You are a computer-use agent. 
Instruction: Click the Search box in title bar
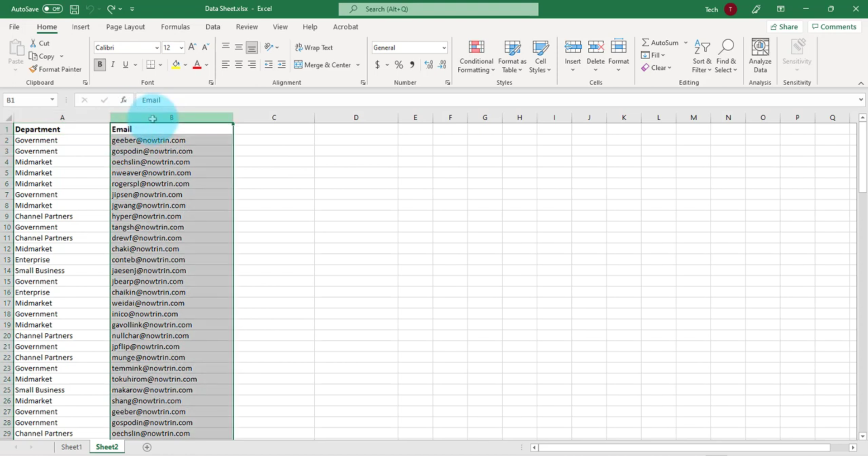coord(438,9)
